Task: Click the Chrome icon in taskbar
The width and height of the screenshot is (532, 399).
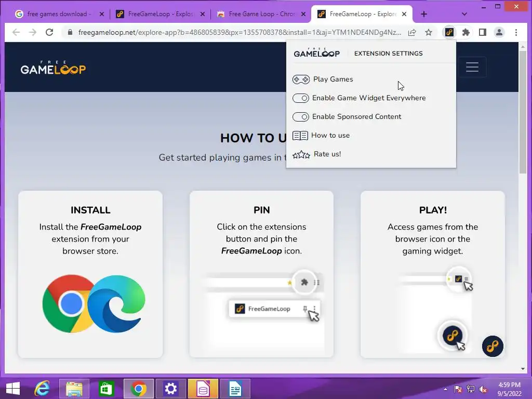Action: pyautogui.click(x=138, y=389)
